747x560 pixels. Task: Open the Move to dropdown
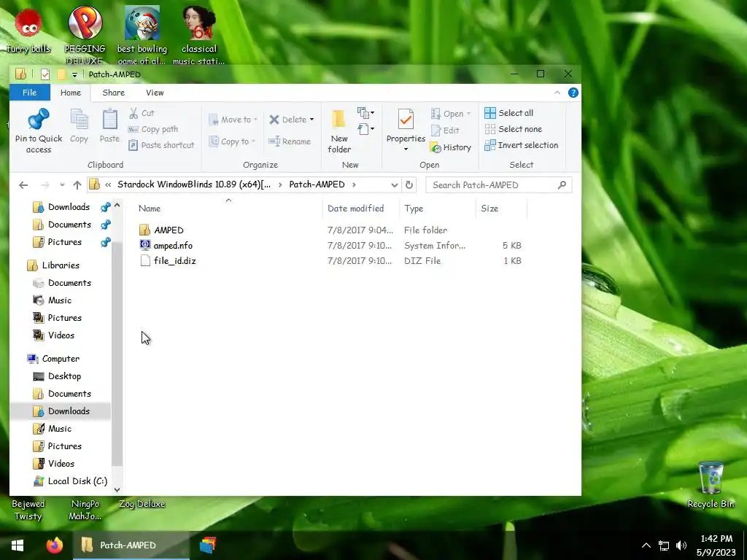(233, 120)
